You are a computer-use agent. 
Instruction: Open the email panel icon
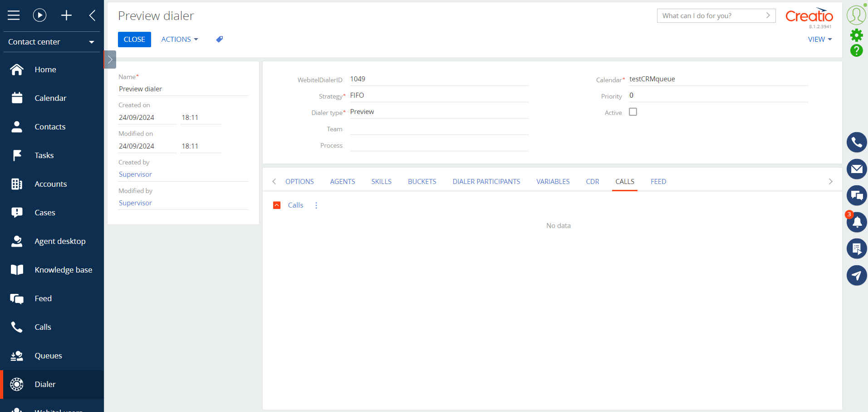tap(857, 169)
